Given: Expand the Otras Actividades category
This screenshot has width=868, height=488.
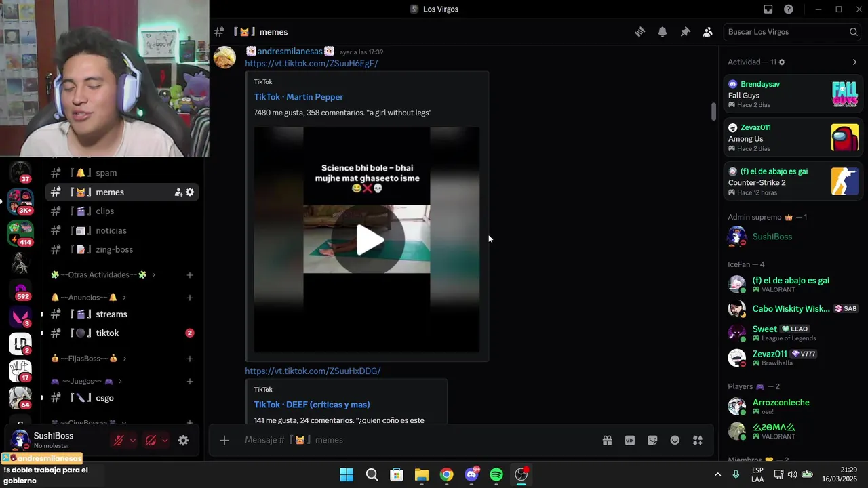Looking at the screenshot, I should 103,275.
